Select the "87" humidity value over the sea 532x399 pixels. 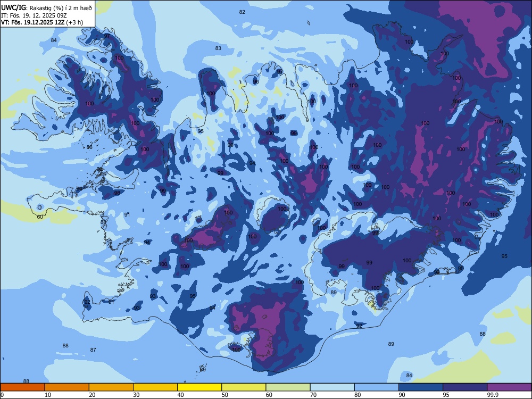coord(93,350)
